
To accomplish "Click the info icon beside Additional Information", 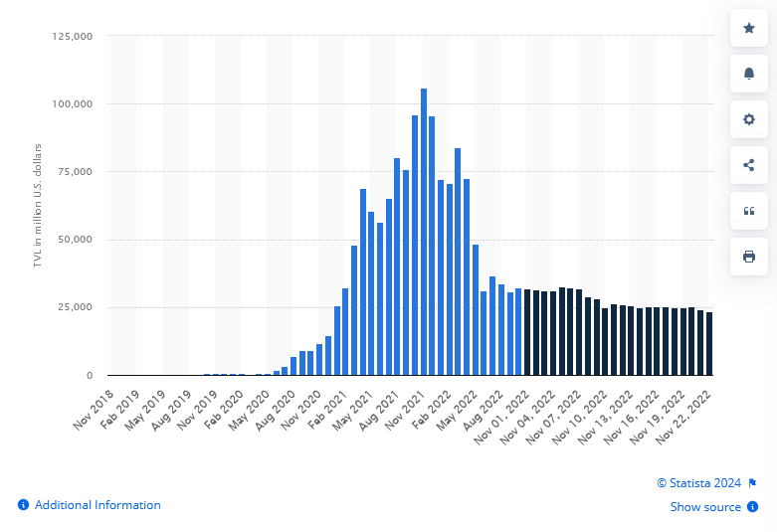I will pyautogui.click(x=23, y=505).
